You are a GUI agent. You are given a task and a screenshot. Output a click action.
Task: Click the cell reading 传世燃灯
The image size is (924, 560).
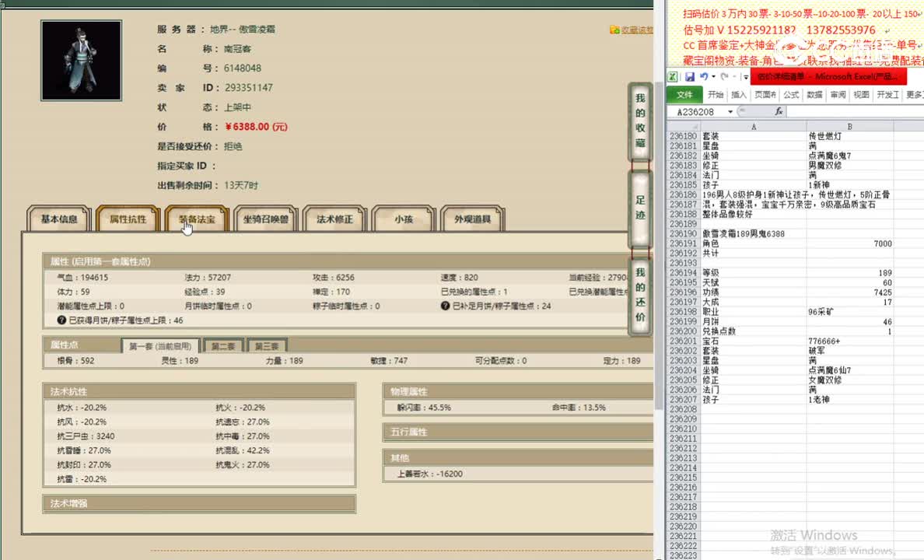[x=850, y=136]
